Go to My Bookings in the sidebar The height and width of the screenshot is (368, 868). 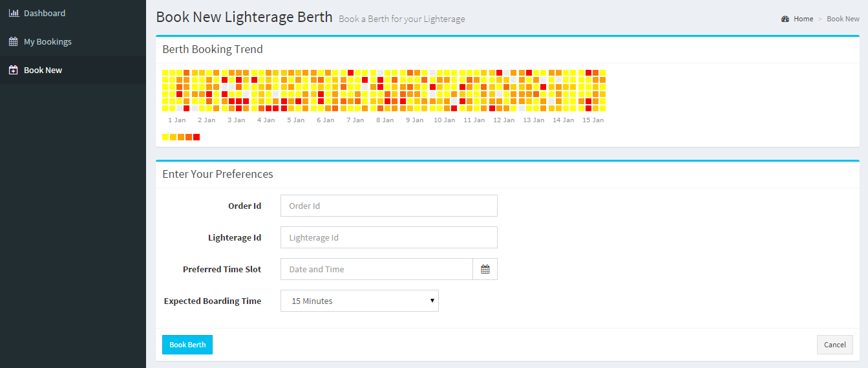click(48, 41)
